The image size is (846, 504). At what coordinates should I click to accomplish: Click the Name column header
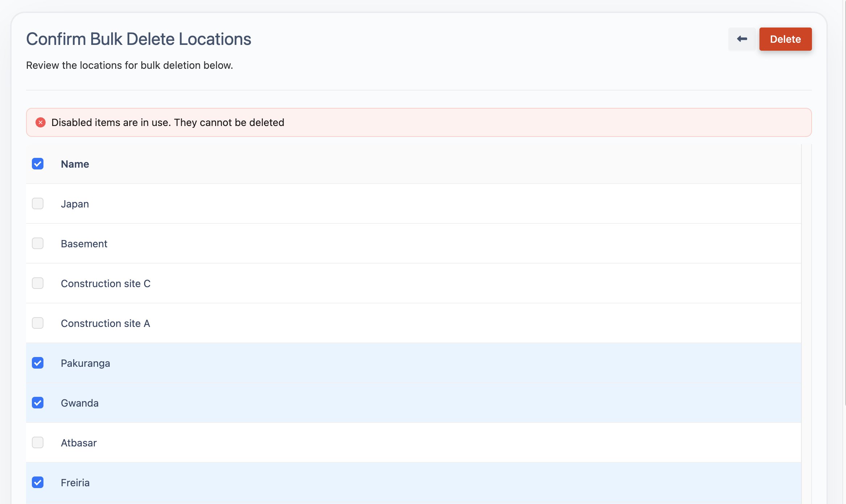(75, 164)
